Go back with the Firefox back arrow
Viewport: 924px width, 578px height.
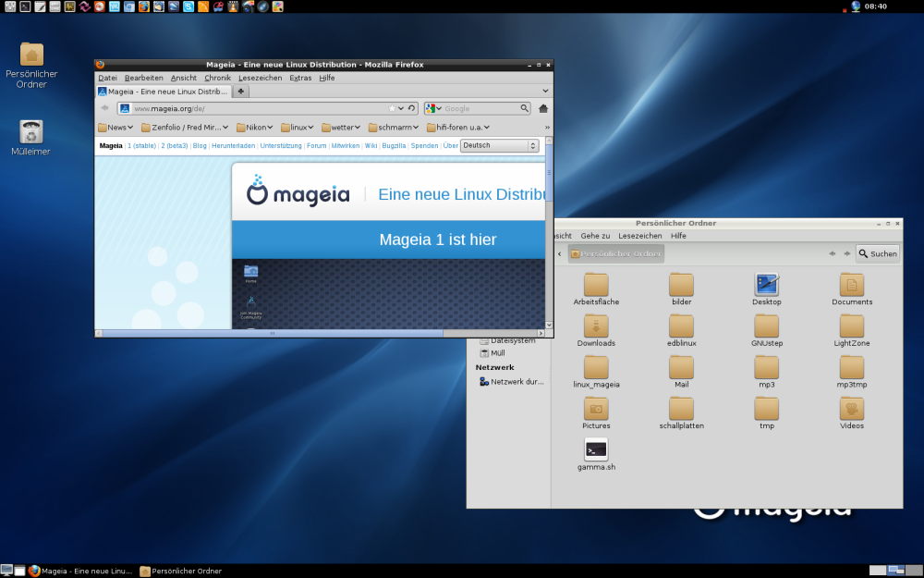(105, 108)
